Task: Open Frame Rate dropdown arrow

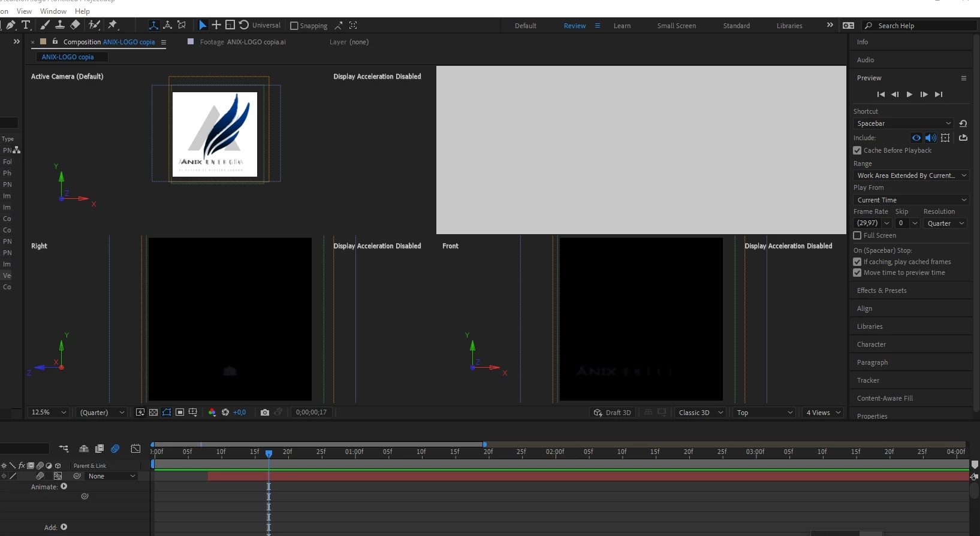Action: pyautogui.click(x=887, y=223)
